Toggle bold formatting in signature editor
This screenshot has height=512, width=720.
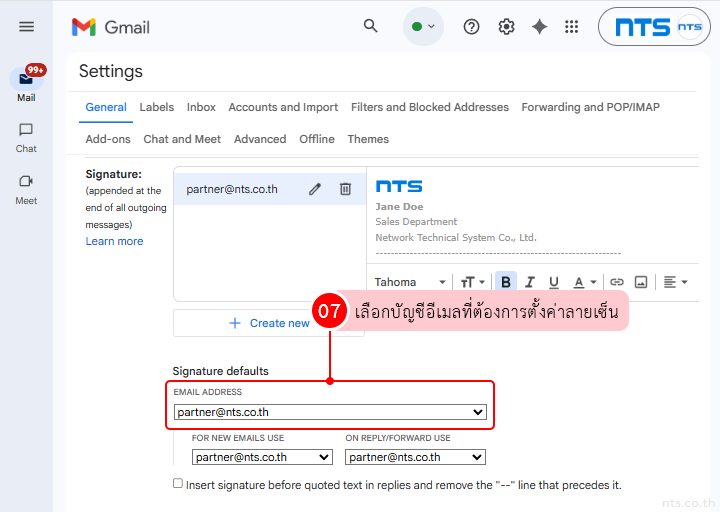(x=506, y=282)
